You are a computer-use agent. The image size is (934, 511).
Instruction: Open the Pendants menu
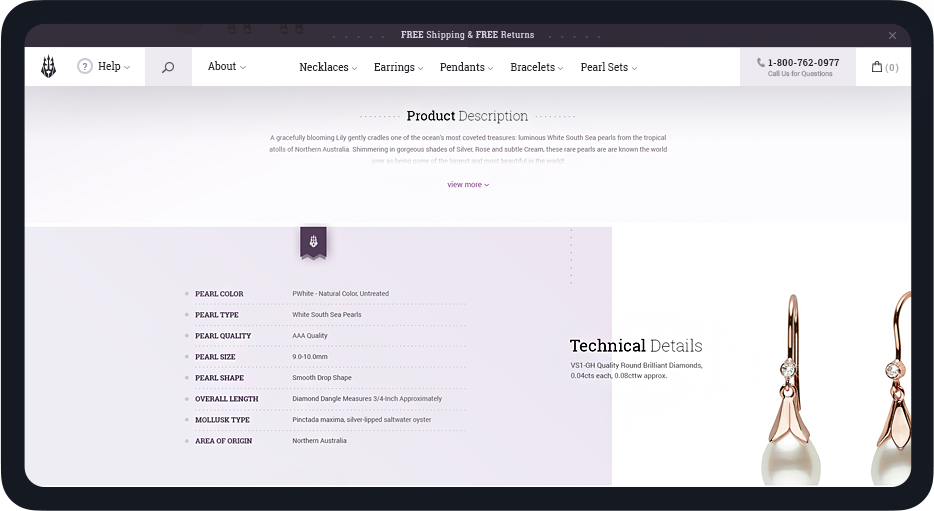pyautogui.click(x=466, y=68)
